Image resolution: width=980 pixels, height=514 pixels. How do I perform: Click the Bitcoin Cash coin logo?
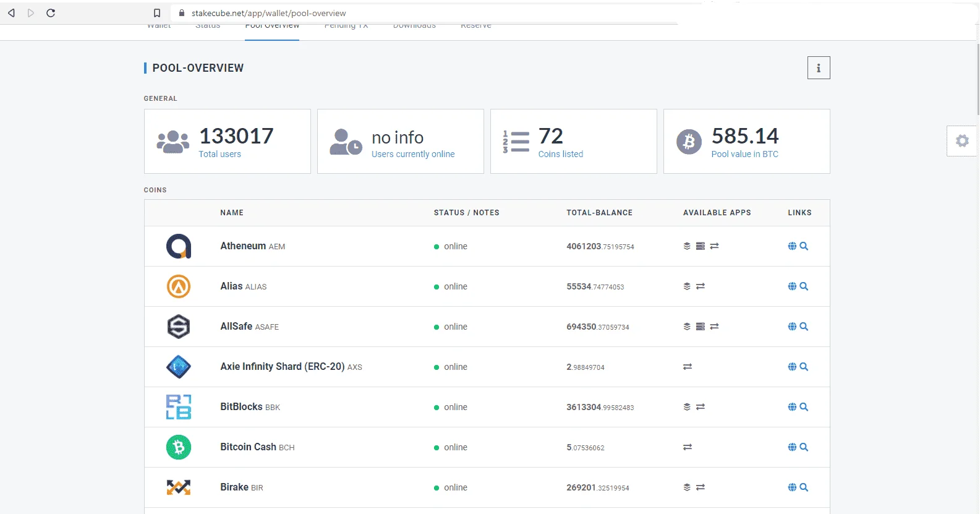pos(179,447)
